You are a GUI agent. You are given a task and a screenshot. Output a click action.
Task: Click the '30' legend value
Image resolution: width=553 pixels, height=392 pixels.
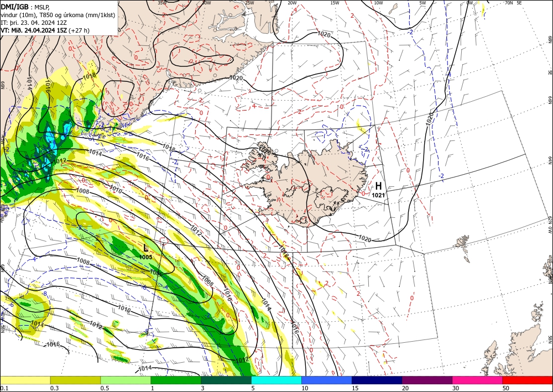point(456,388)
